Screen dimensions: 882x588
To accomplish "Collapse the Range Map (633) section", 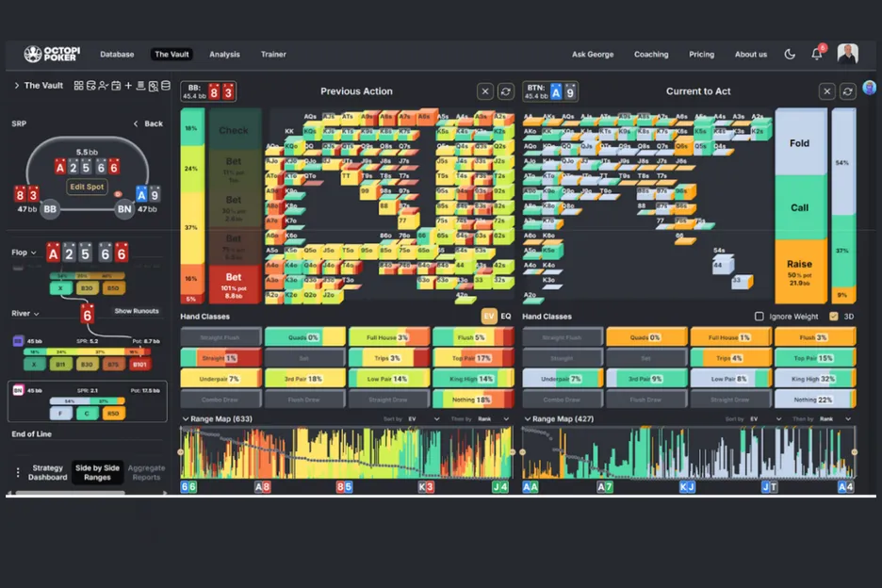I will (185, 418).
